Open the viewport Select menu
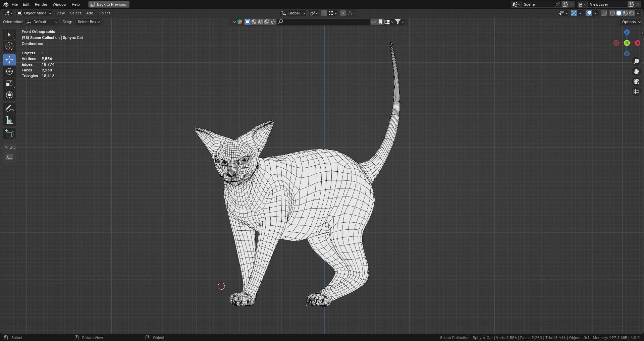 tap(75, 13)
